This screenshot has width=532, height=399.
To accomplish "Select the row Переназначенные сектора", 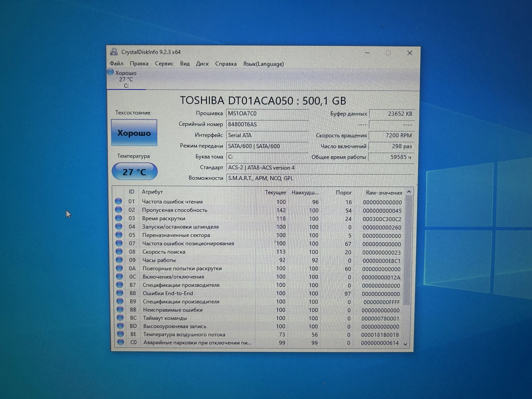I will tap(259, 235).
